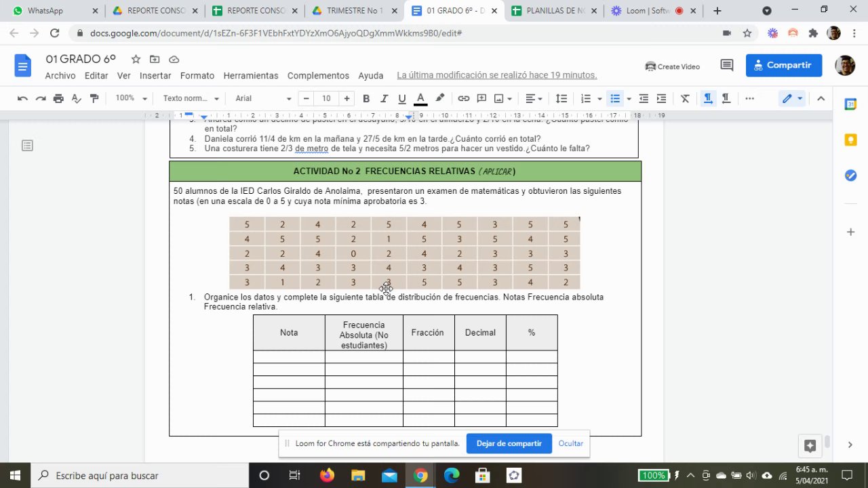Open the text alignment dropdown
Viewport: 868px width, 488px height.
(534, 98)
